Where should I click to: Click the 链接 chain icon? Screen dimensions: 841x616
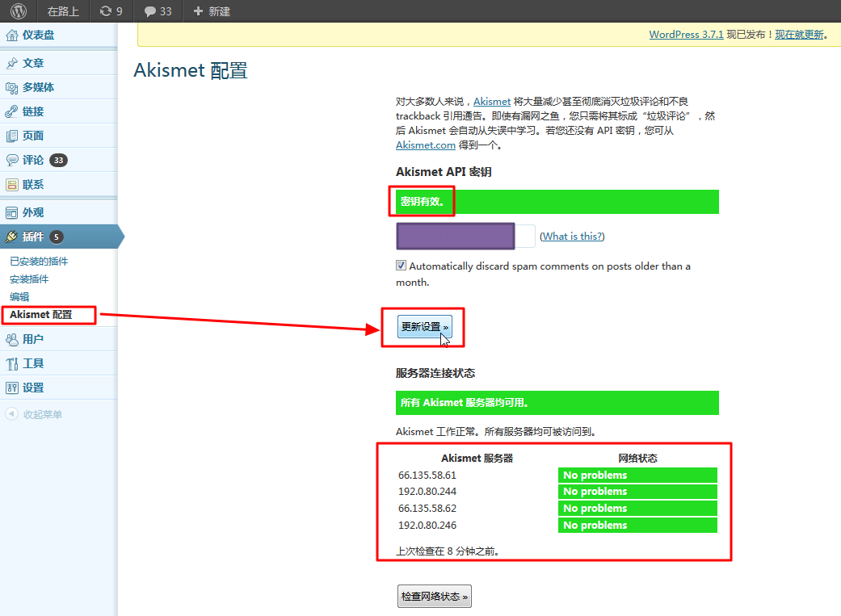[11, 111]
